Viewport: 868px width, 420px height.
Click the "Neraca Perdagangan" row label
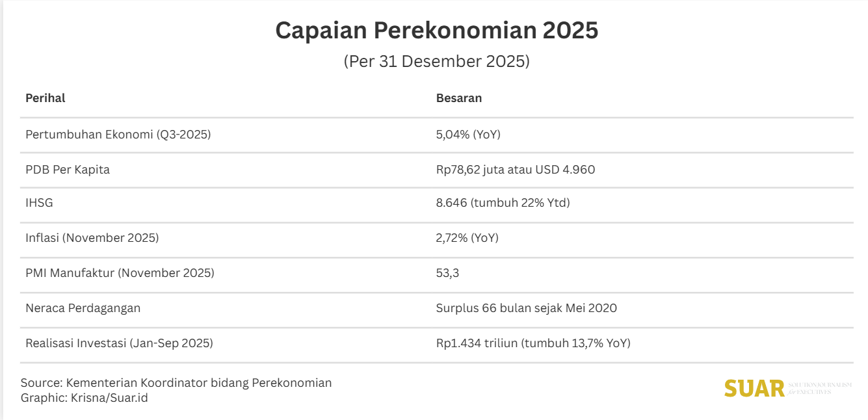click(x=83, y=308)
